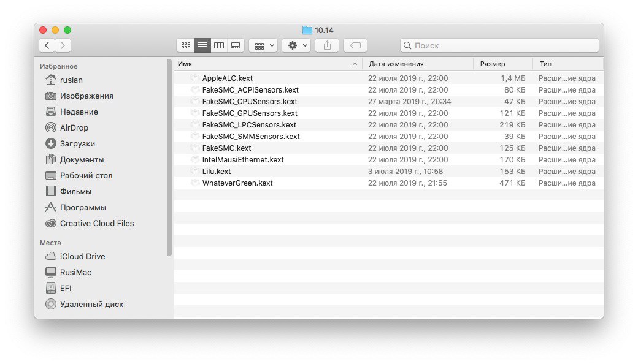Click the 39 КБ size value

515,137
